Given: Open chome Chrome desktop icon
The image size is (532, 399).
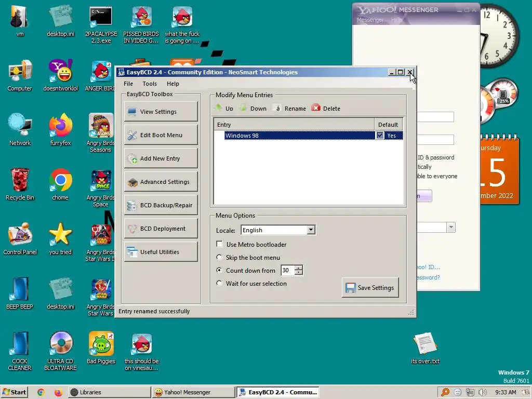Looking at the screenshot, I should point(60,185).
